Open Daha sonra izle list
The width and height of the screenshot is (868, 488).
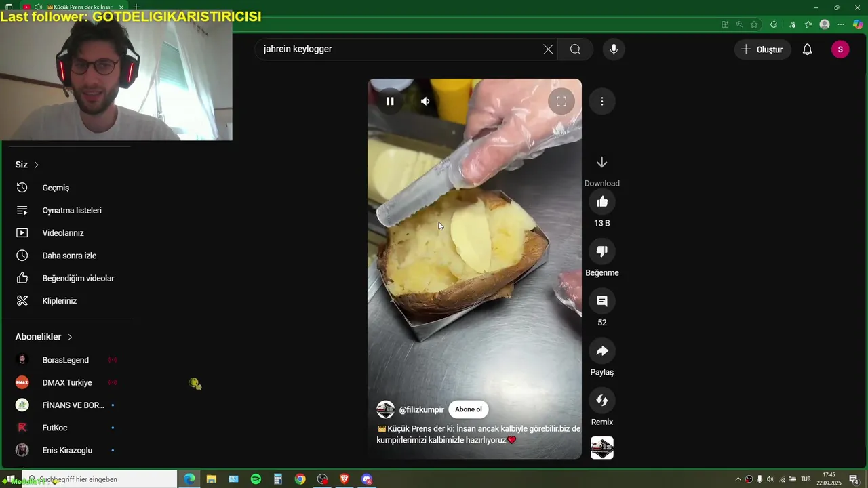pyautogui.click(x=68, y=256)
